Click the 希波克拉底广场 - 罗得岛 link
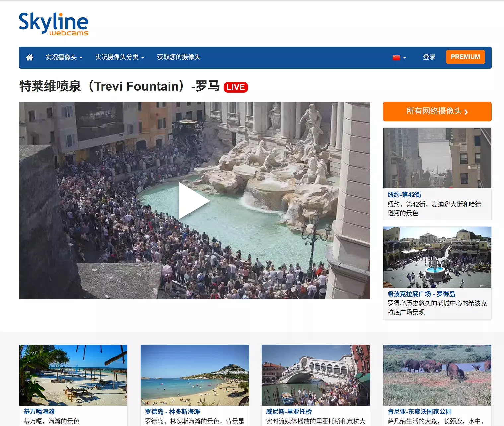The image size is (504, 426). tap(421, 294)
